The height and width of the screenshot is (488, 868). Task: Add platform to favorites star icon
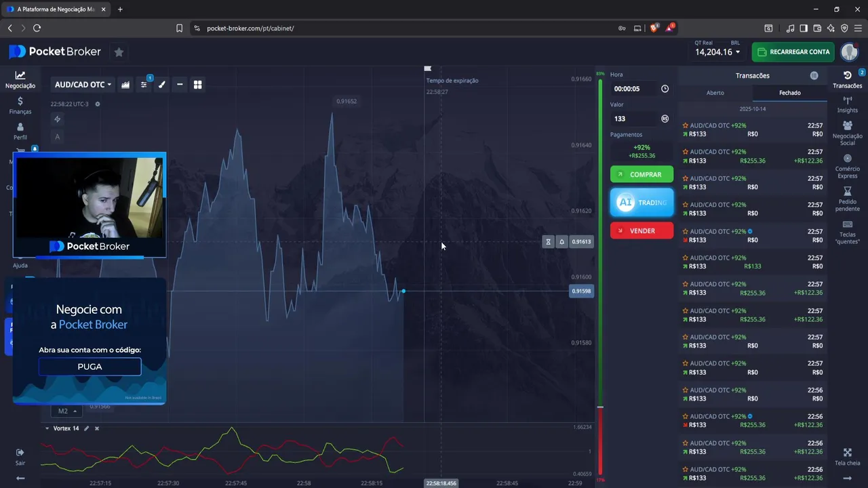[x=119, y=52]
